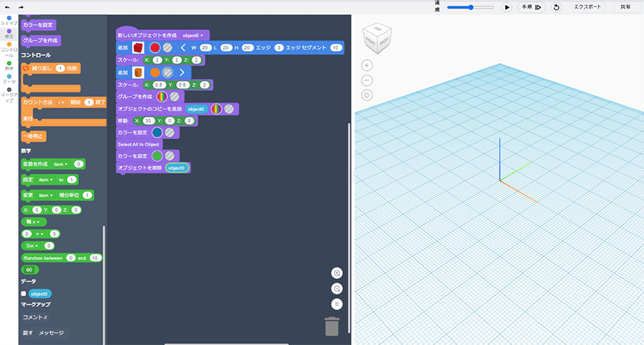Pick the green color in the second workspace カラーを設定 block

click(x=157, y=156)
